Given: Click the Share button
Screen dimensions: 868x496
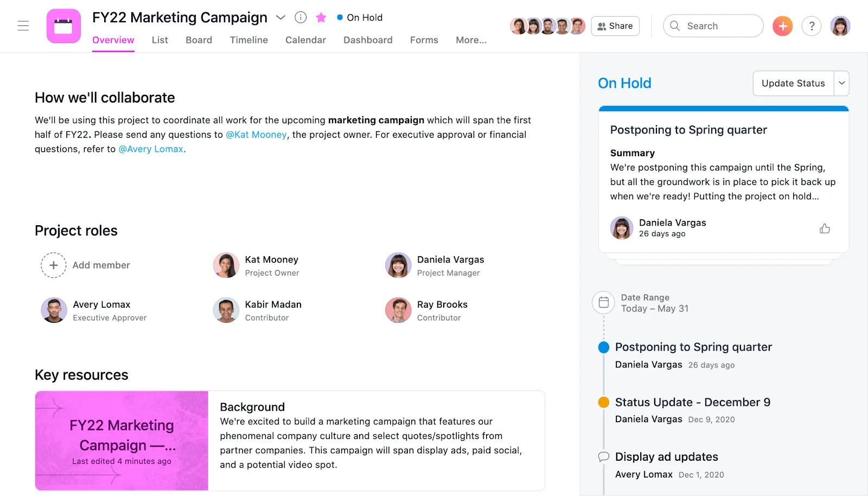Looking at the screenshot, I should pyautogui.click(x=615, y=26).
